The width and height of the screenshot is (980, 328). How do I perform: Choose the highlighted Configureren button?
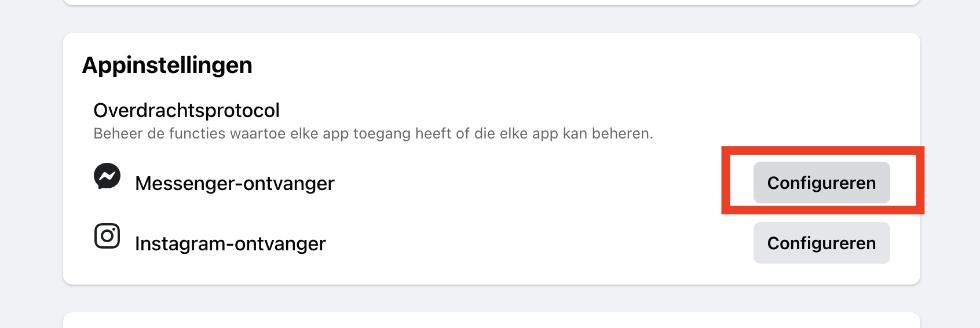(821, 183)
